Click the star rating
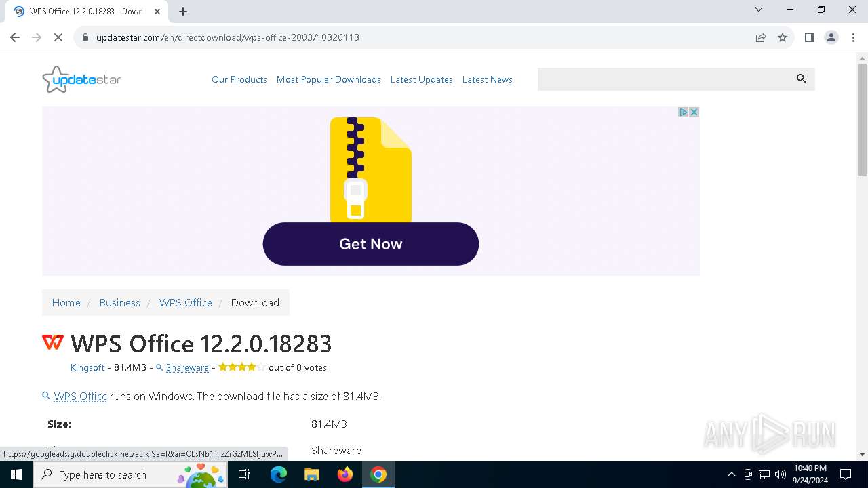The image size is (868, 488). coord(242,367)
